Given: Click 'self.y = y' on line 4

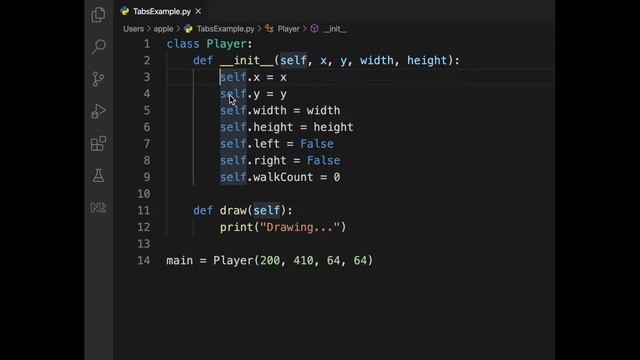Looking at the screenshot, I should [x=253, y=94].
